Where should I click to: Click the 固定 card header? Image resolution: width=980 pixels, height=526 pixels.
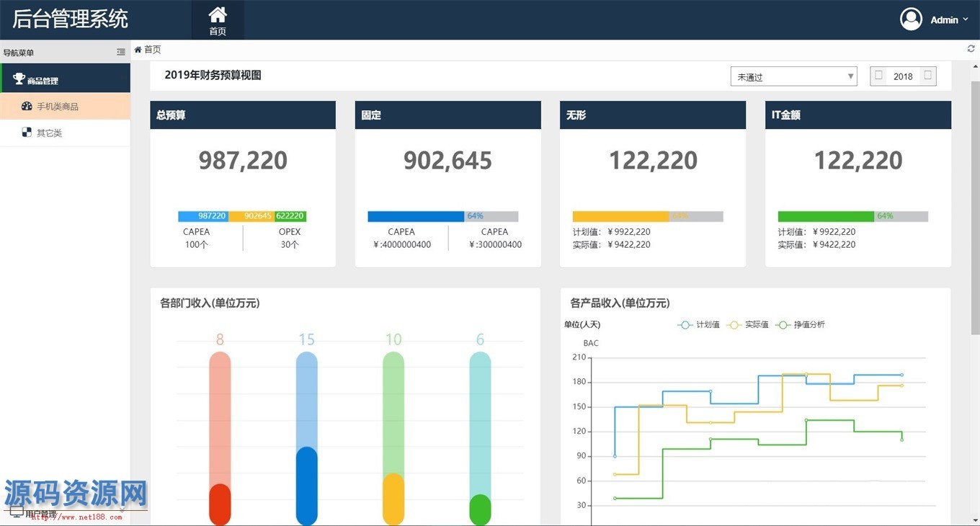pos(447,115)
